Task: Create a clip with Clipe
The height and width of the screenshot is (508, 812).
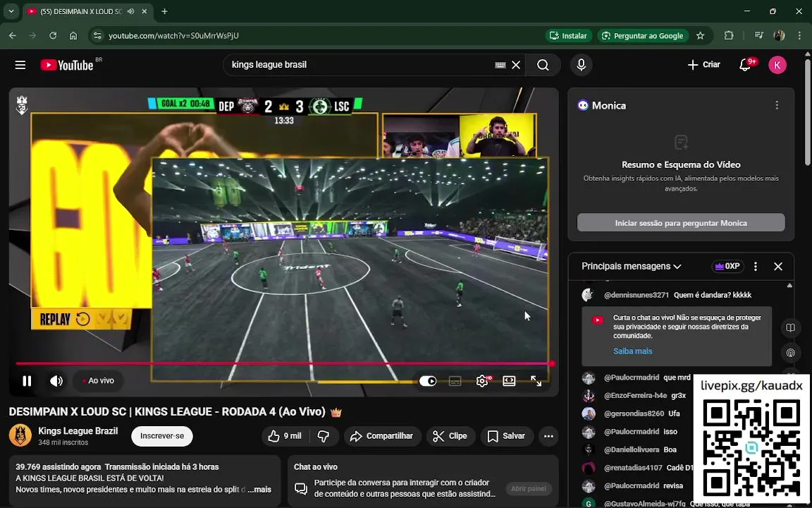Action: [x=450, y=436]
